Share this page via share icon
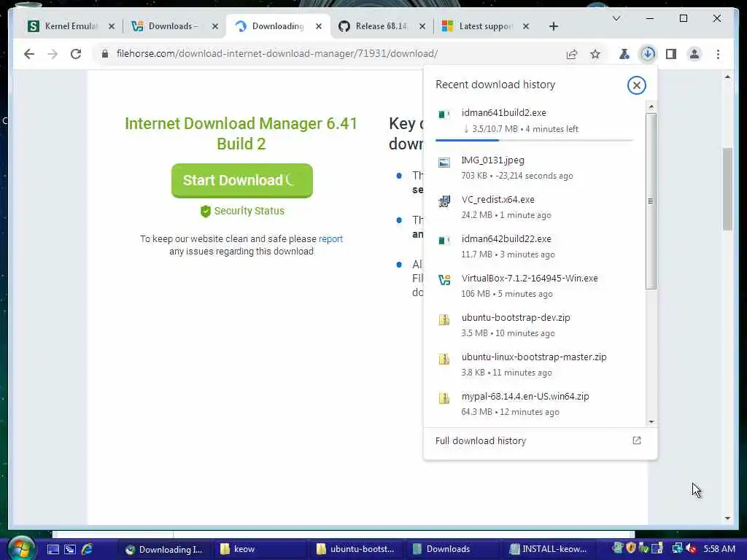This screenshot has height=560, width=747. [572, 54]
